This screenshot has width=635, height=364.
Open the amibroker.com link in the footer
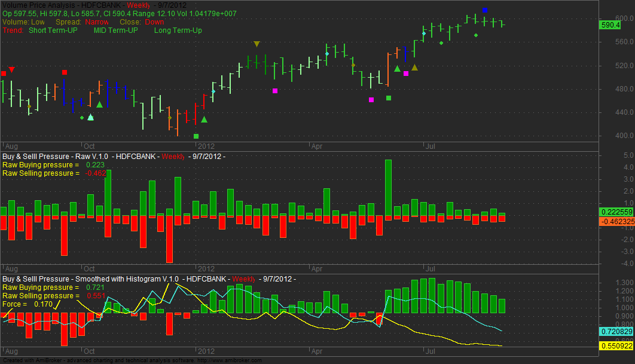click(230, 360)
